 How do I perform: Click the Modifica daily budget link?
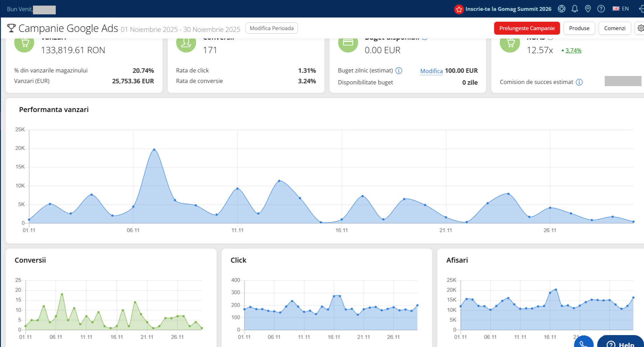coord(431,71)
